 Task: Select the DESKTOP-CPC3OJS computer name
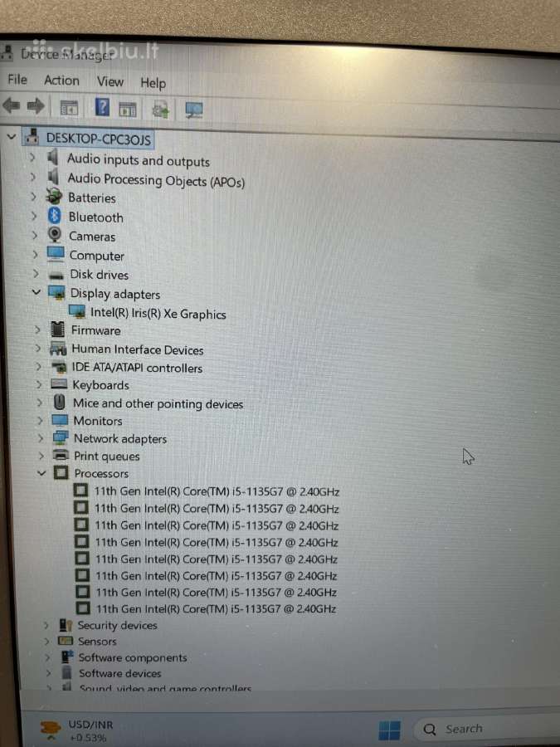pyautogui.click(x=98, y=139)
